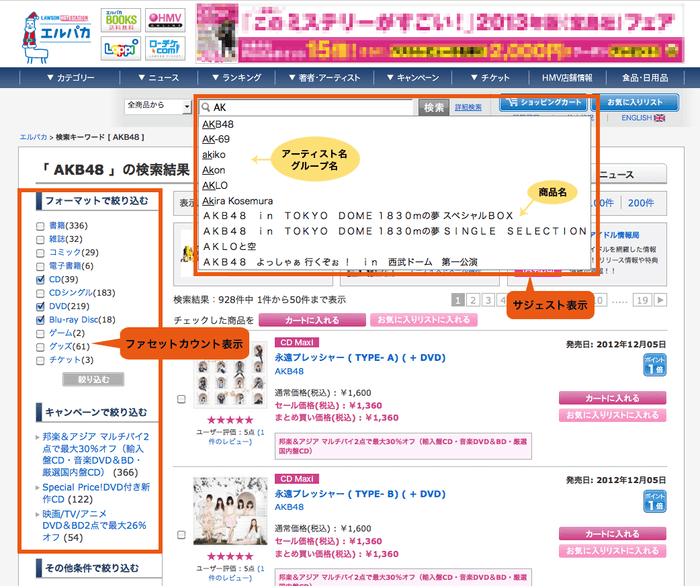Click the CD Maxi label on TYPE-B
The image size is (700, 586).
[x=297, y=479]
